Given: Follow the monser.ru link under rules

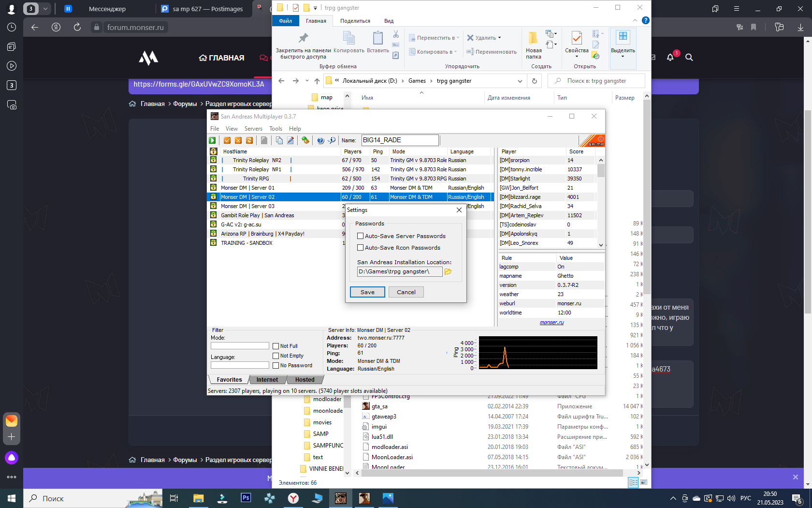Looking at the screenshot, I should pyautogui.click(x=552, y=323).
